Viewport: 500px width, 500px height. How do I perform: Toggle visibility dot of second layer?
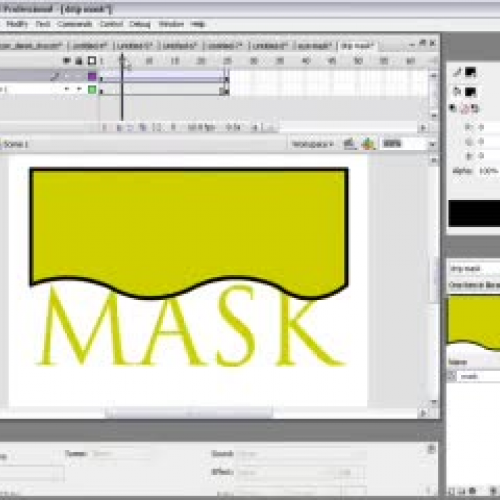tap(67, 89)
